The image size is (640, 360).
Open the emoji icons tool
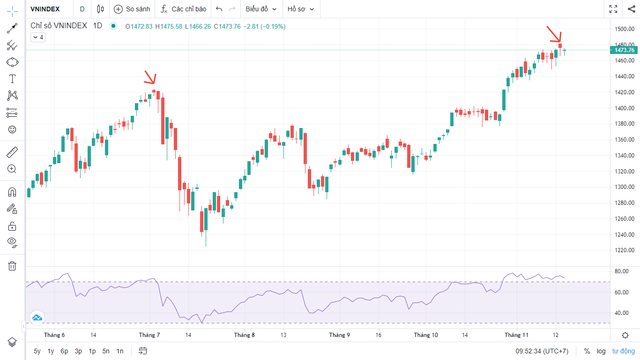point(12,129)
